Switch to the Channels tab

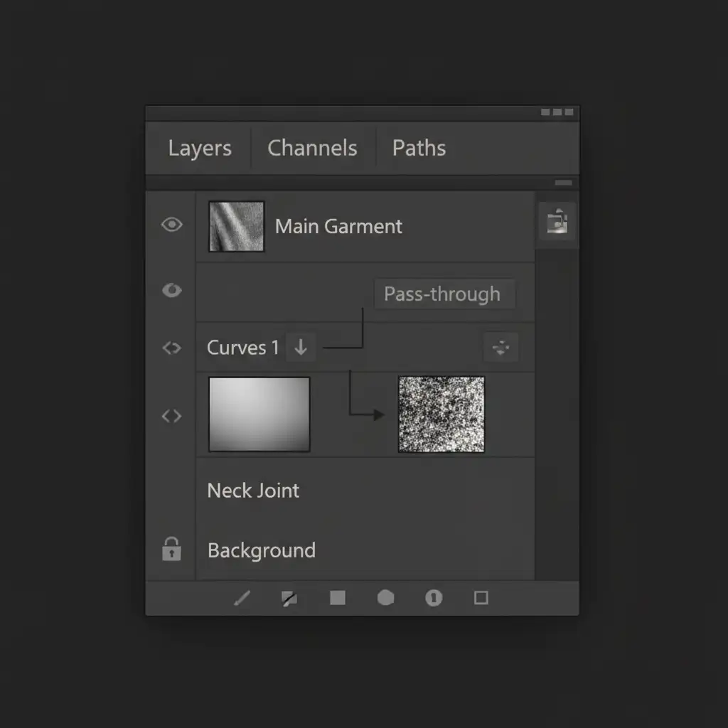pos(312,148)
